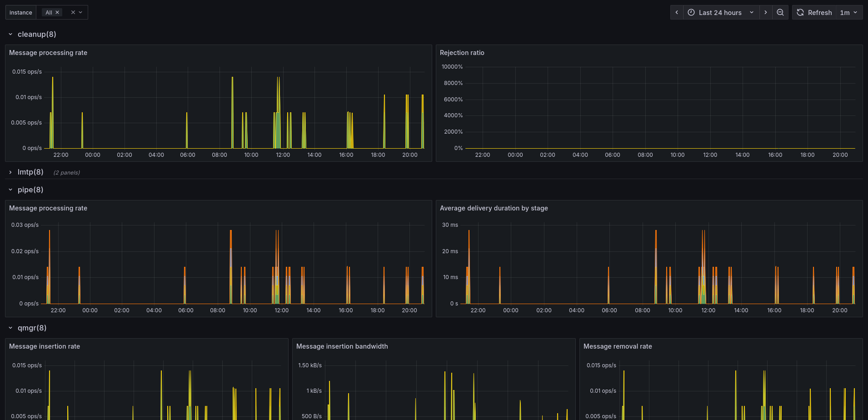Click the Message removal rate panel title
The image size is (868, 420).
pyautogui.click(x=617, y=346)
